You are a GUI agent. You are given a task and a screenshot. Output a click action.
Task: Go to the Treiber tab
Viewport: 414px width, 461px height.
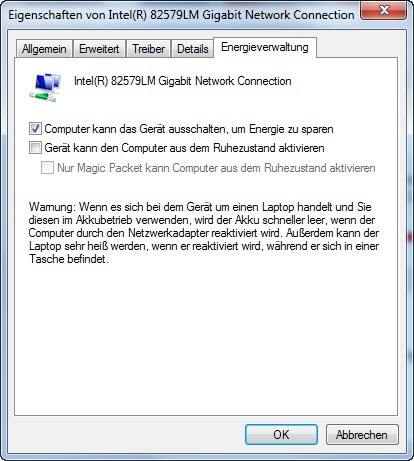[x=148, y=49]
